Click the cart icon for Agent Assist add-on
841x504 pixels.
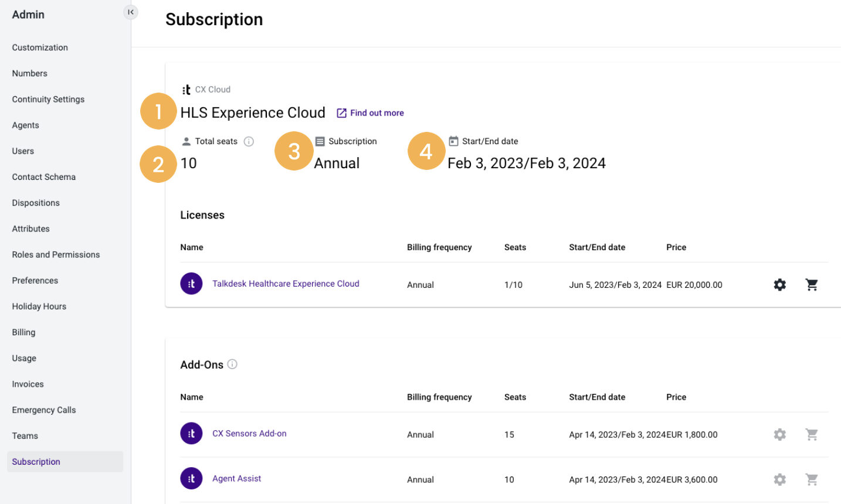point(812,479)
